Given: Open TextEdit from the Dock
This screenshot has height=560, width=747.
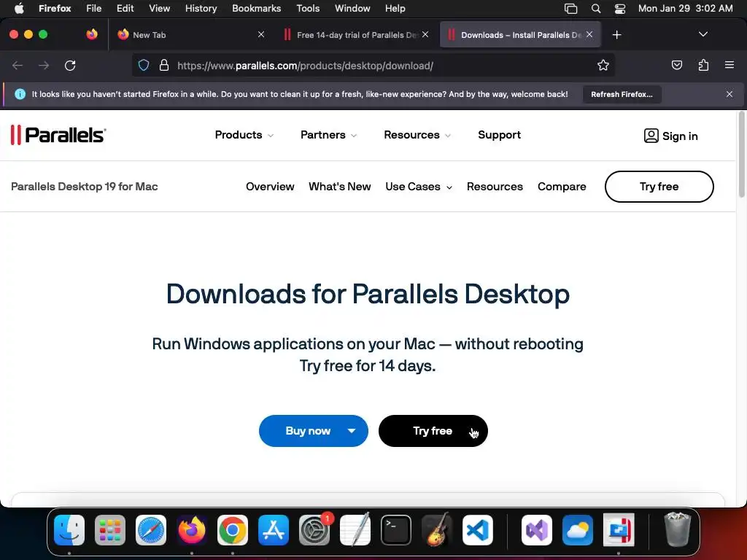Looking at the screenshot, I should (x=355, y=529).
